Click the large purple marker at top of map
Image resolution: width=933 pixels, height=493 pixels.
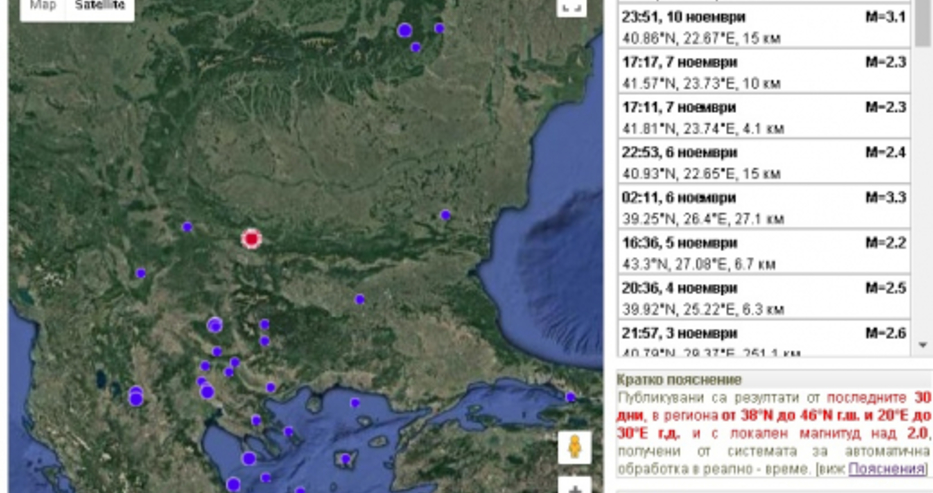(405, 30)
